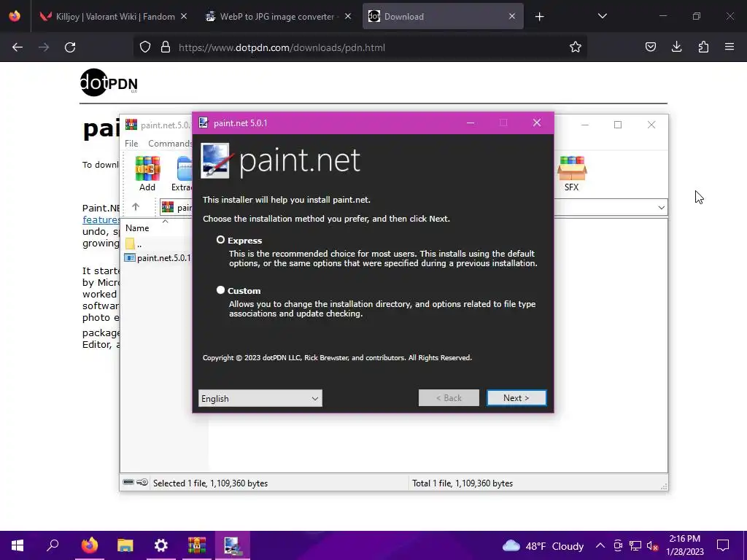Screen dimensions: 747x560
Task: Show hidden system tray icons
Action: (600, 545)
